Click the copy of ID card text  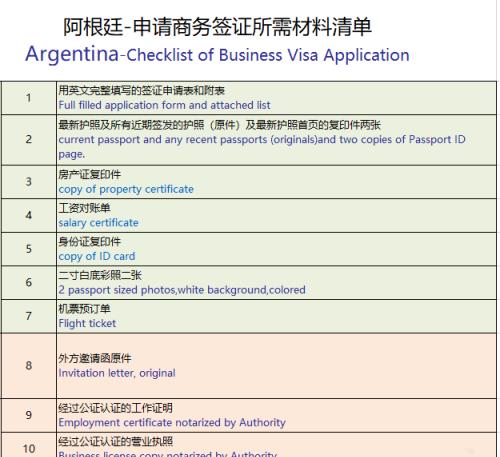click(97, 256)
